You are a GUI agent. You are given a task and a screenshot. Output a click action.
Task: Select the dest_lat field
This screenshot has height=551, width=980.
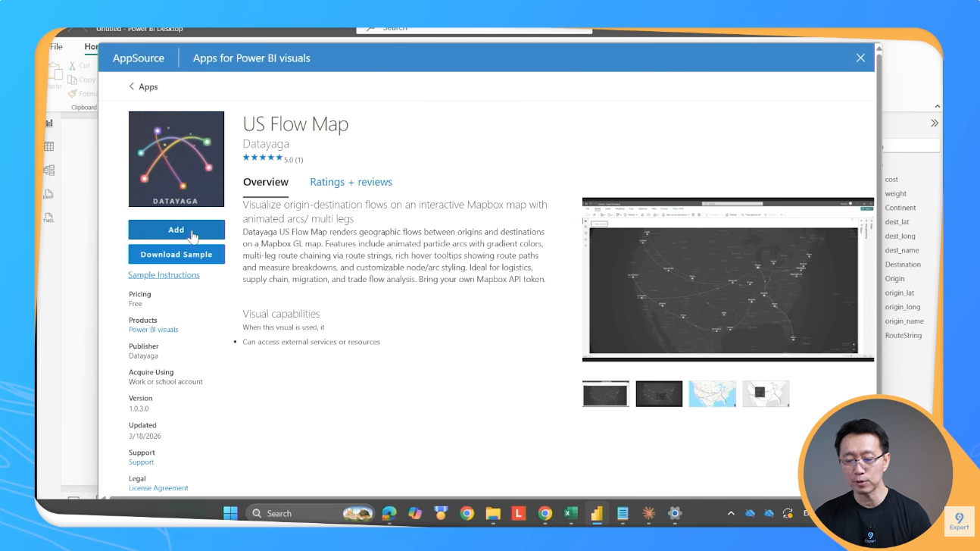(x=897, y=222)
